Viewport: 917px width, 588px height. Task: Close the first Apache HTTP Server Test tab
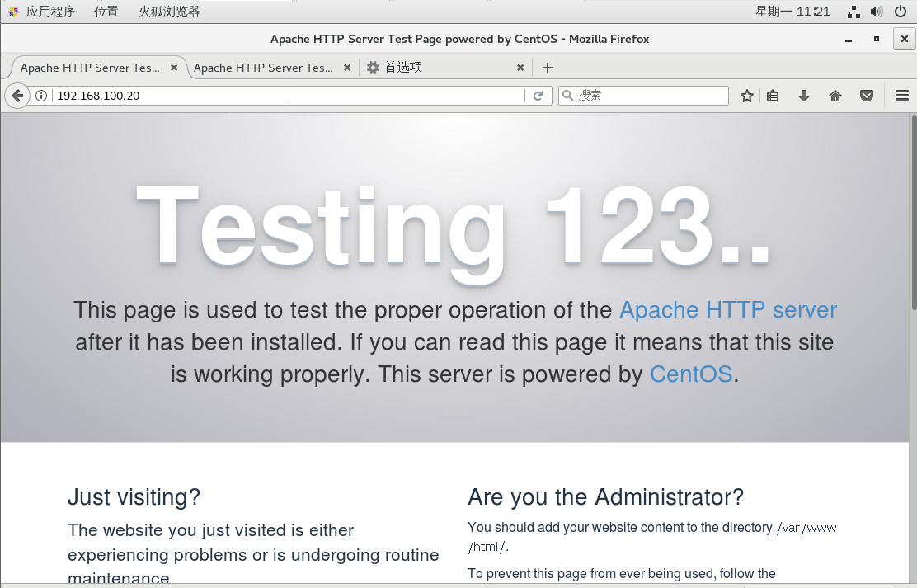(174, 68)
